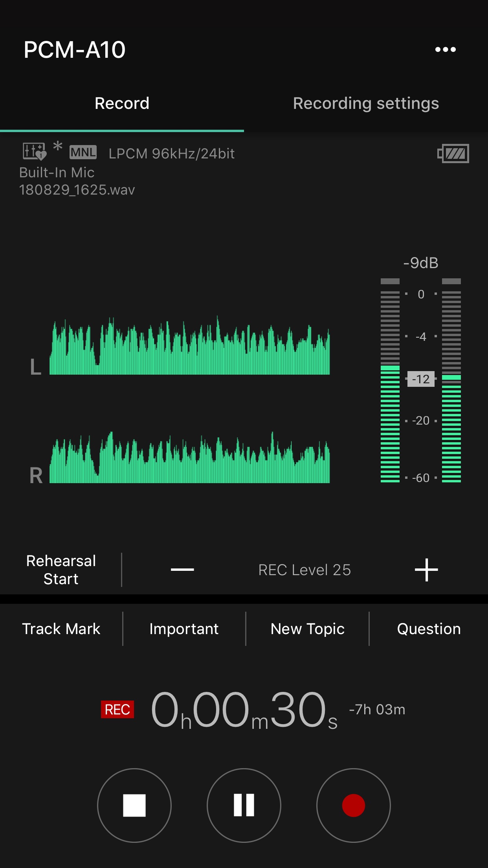Tap the -20 dB scale label
The width and height of the screenshot is (488, 868).
[421, 421]
